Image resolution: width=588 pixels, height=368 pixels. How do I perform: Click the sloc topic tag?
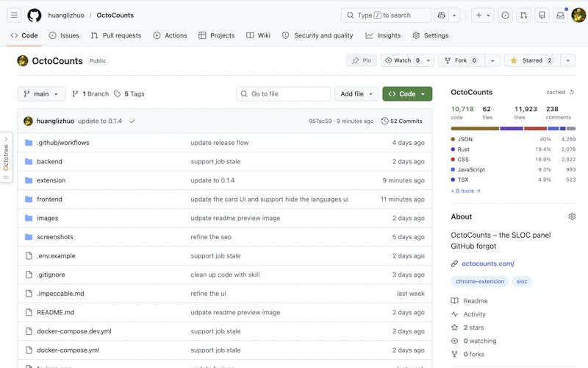522,281
